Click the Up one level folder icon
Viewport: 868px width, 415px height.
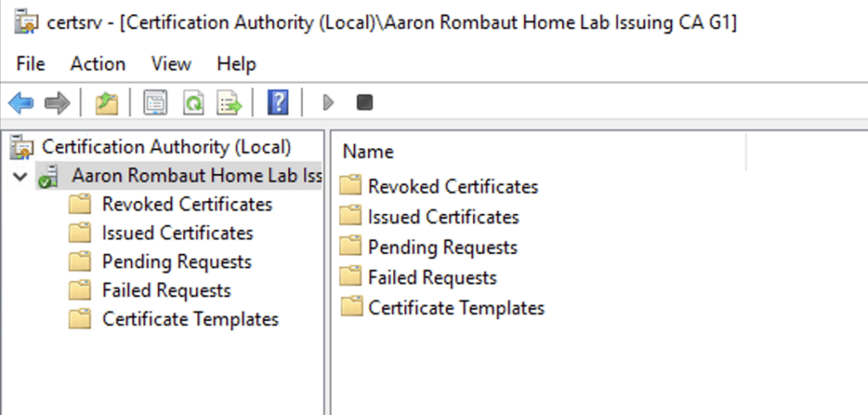(106, 104)
